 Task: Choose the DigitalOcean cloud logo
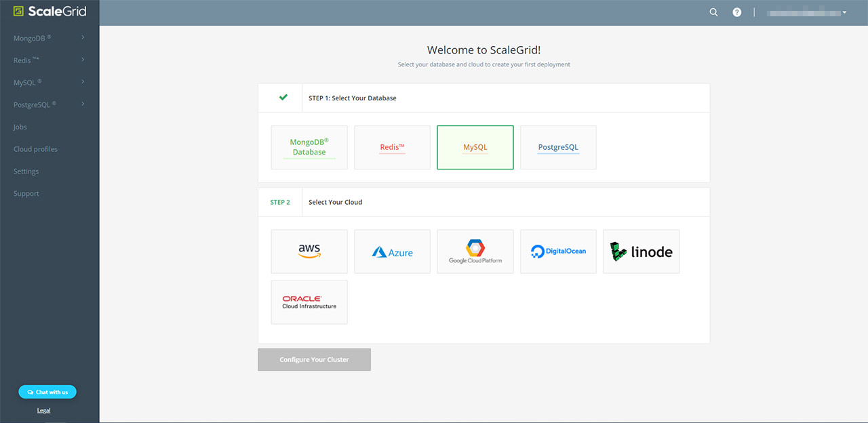tap(558, 251)
